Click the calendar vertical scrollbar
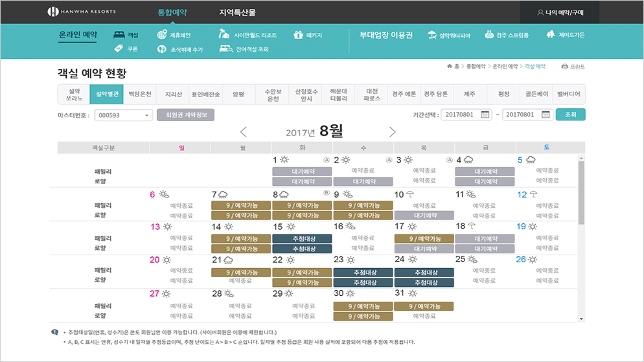Viewport: 644px width, 362px height. 581,194
